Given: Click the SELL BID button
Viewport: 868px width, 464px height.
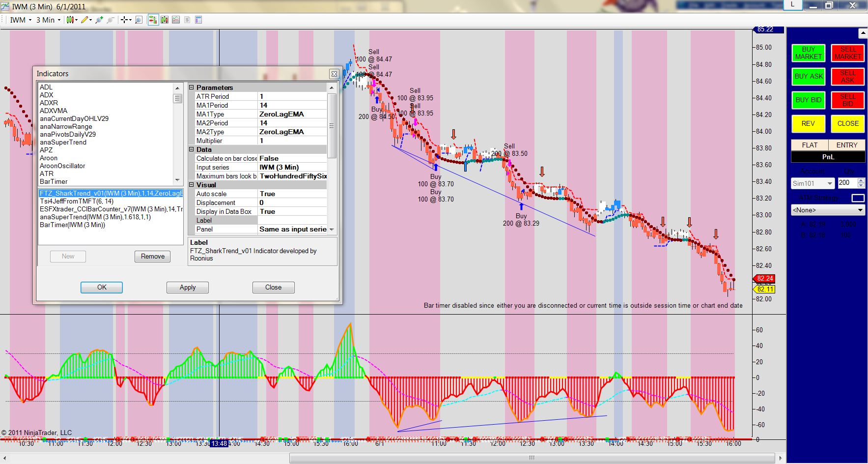Looking at the screenshot, I should tap(848, 100).
